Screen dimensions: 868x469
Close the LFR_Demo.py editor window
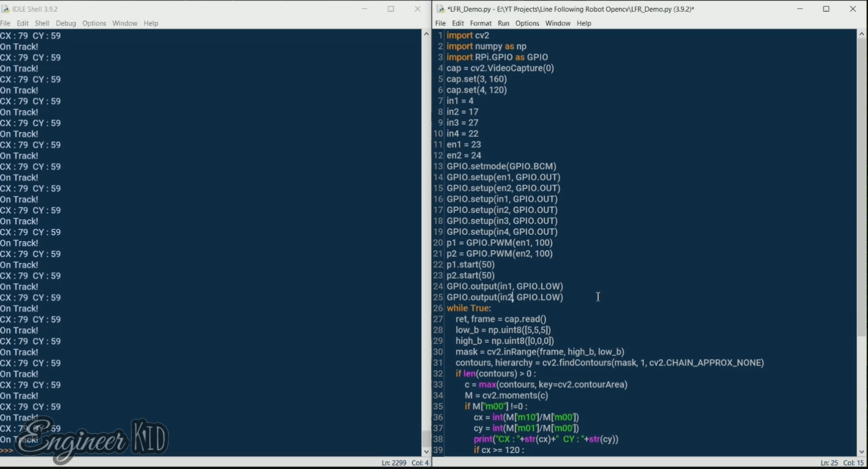(853, 9)
